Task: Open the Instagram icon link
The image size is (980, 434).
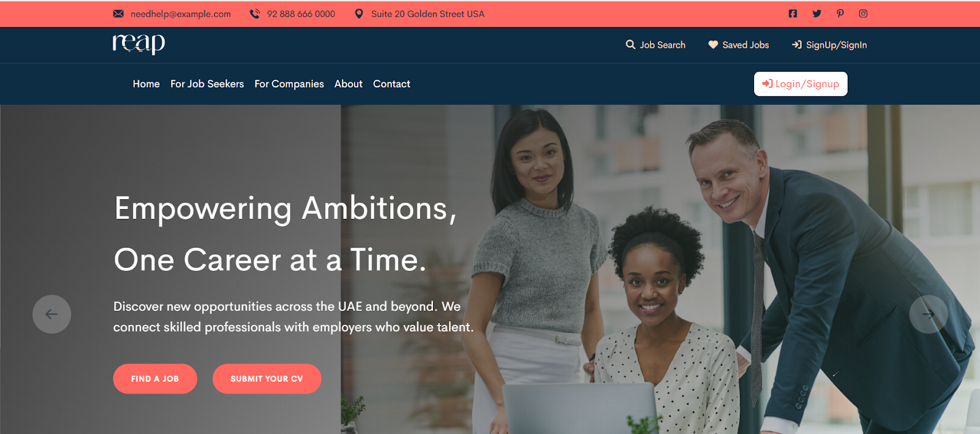Action: click(x=863, y=13)
